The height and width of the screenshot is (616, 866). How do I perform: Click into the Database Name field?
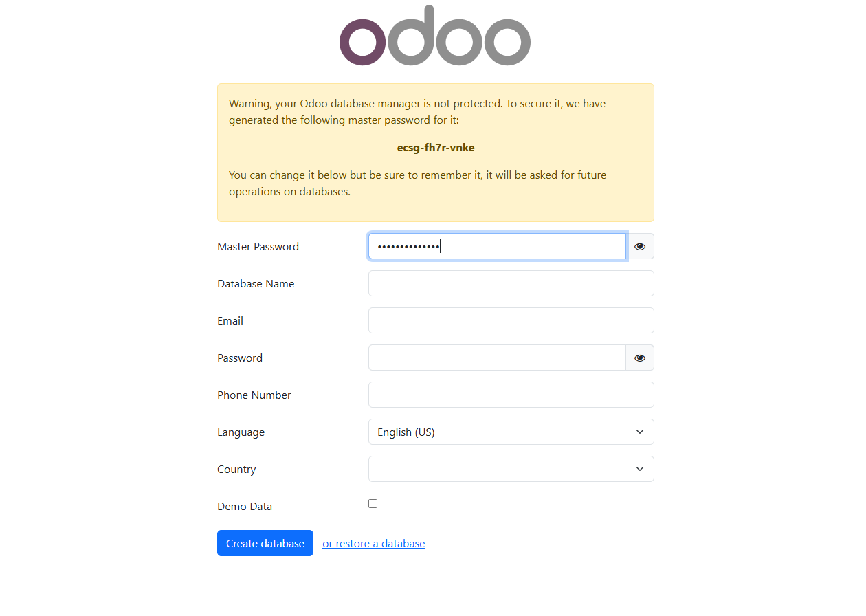click(511, 283)
